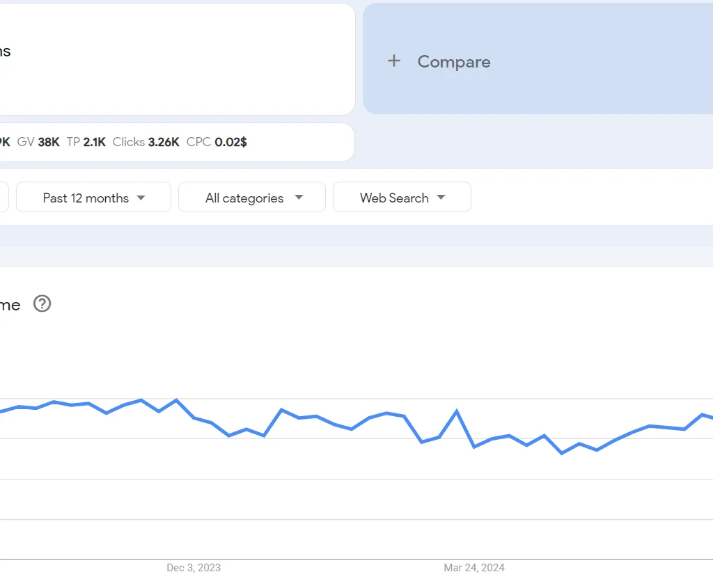Click the plus icon beside Compare
The image size is (713, 588).
(394, 61)
